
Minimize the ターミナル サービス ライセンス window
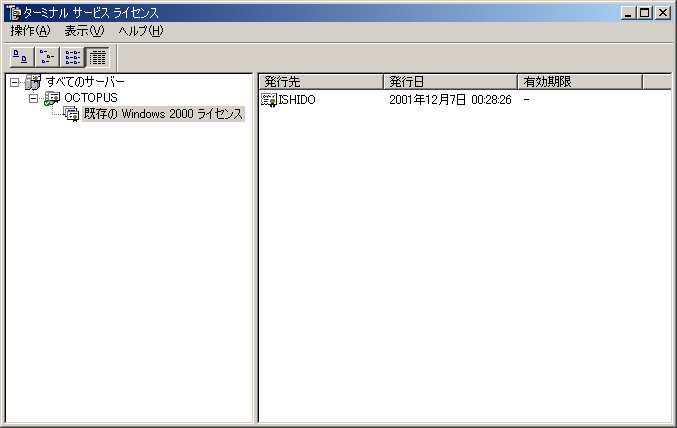point(628,13)
